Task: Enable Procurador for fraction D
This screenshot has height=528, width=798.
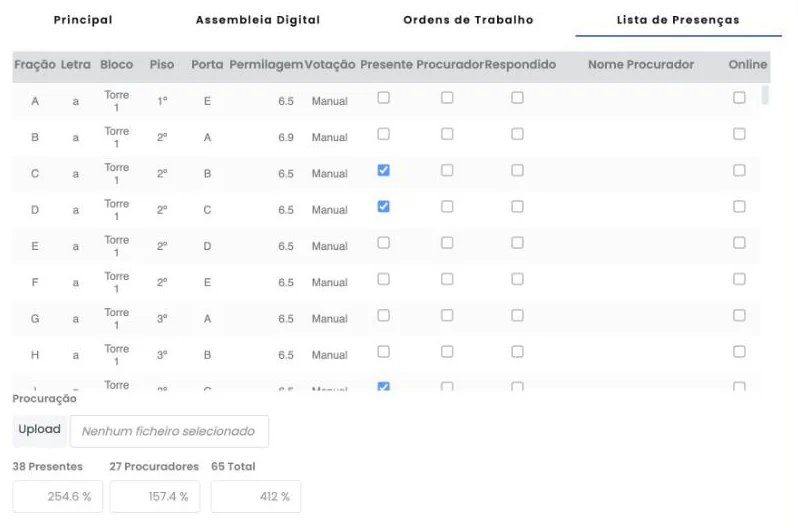Action: click(x=447, y=206)
